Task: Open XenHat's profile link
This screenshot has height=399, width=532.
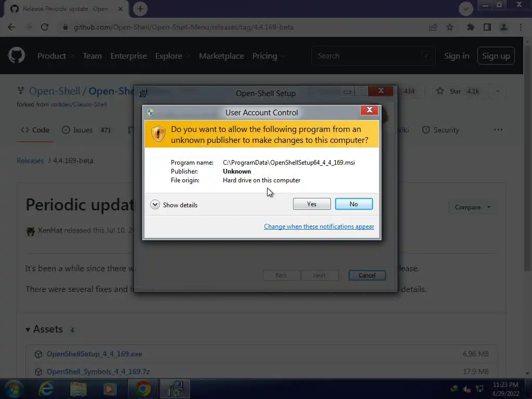Action: pos(50,230)
